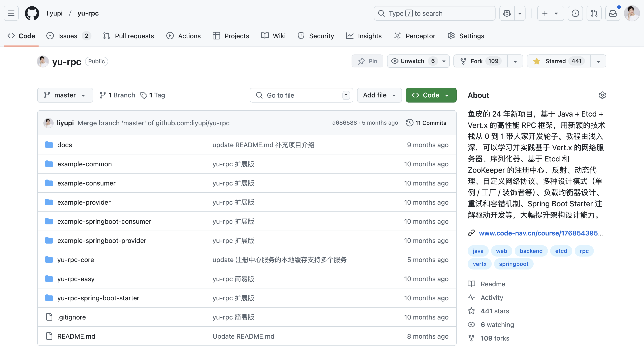
Task: Open the repository Settings tab
Action: (x=466, y=36)
